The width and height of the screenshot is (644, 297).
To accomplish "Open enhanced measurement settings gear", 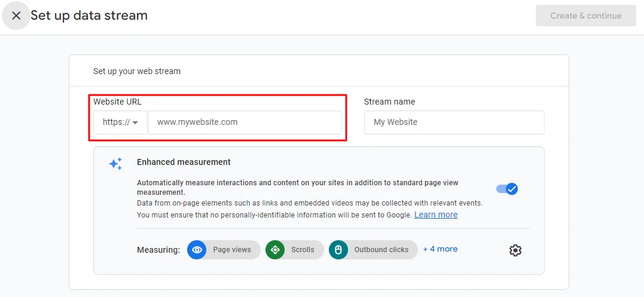I will click(515, 250).
